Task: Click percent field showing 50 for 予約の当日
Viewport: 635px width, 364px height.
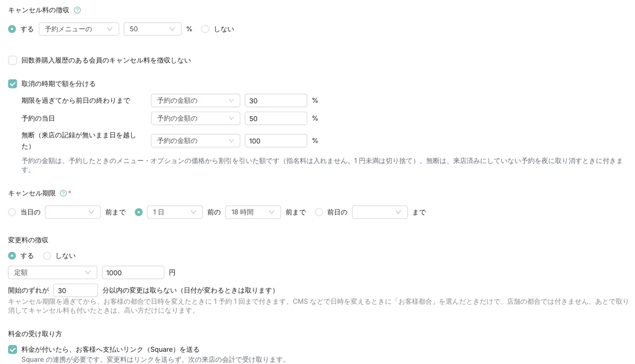Action: 276,119
